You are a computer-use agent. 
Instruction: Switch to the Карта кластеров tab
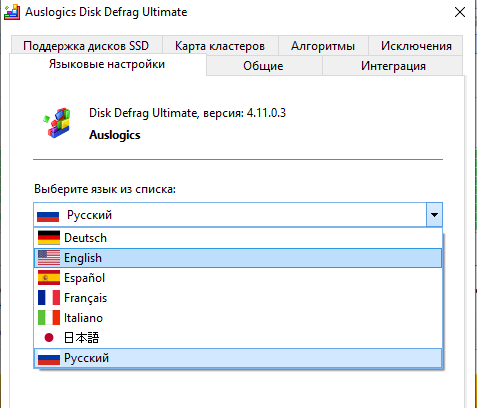point(220,46)
